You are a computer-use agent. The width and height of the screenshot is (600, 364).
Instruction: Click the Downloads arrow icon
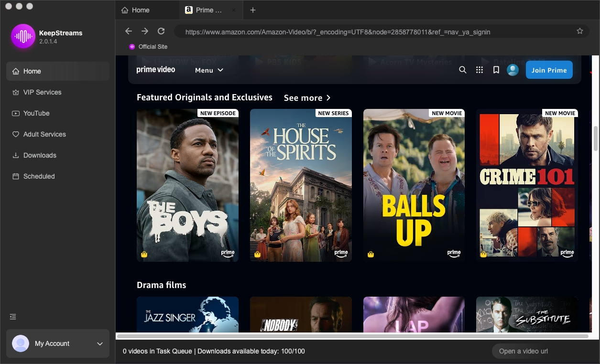point(16,155)
